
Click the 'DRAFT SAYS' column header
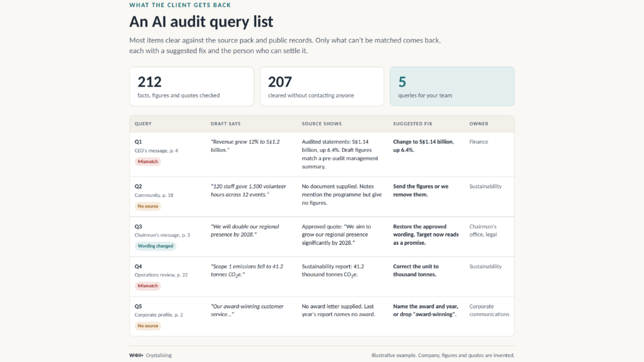click(225, 124)
